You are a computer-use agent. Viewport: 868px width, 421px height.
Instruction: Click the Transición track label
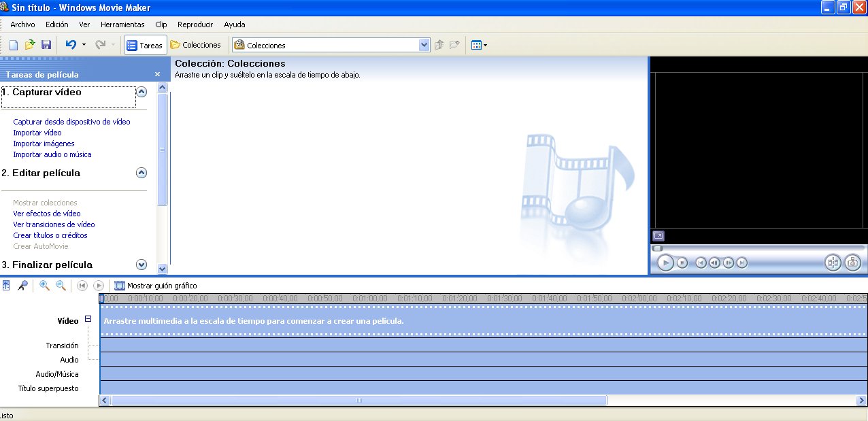pyautogui.click(x=63, y=346)
